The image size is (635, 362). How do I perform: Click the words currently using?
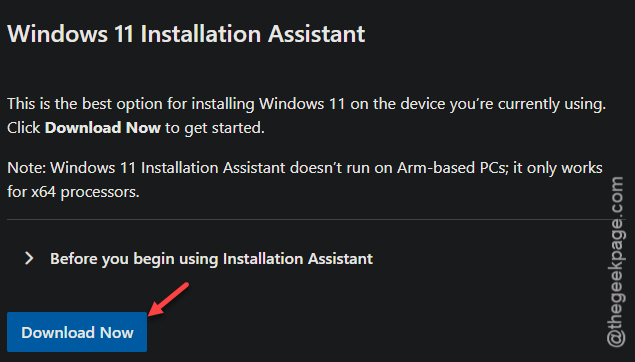pyautogui.click(x=552, y=104)
